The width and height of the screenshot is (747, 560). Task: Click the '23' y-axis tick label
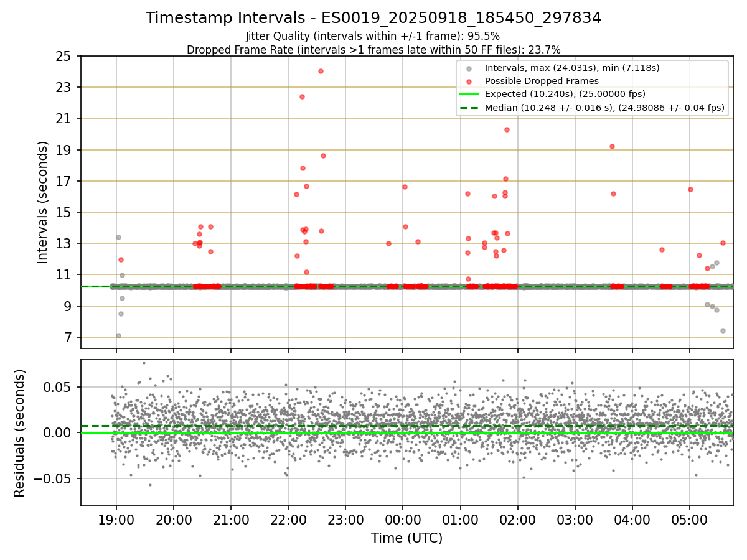coord(64,87)
